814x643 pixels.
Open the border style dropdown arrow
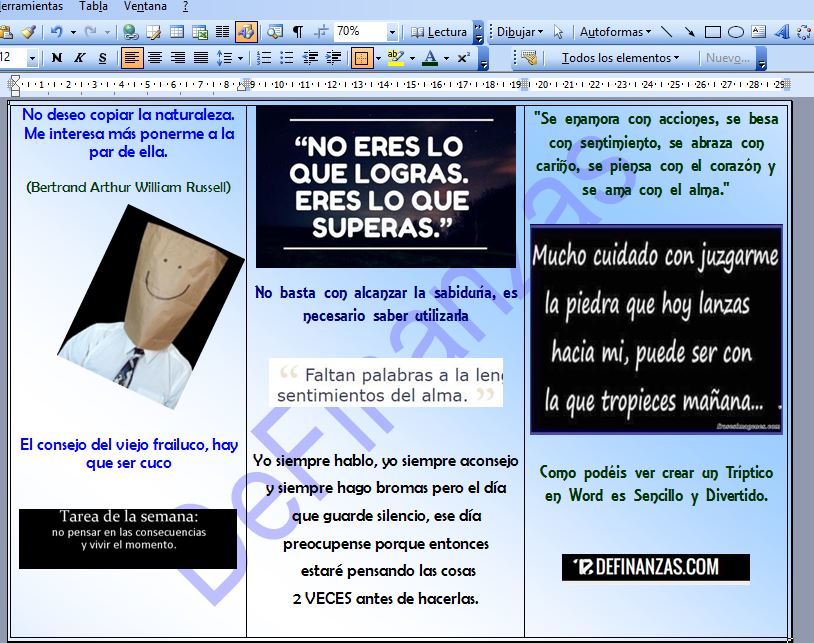tap(378, 58)
